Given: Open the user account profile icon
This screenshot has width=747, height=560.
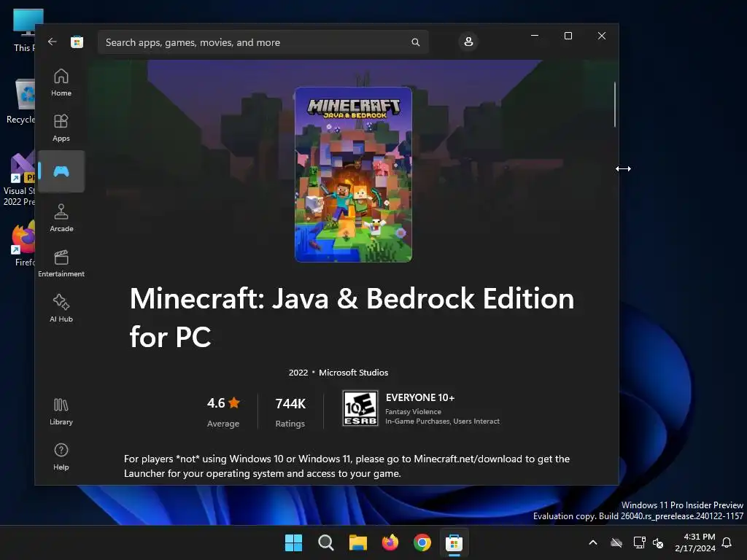Looking at the screenshot, I should (x=468, y=42).
